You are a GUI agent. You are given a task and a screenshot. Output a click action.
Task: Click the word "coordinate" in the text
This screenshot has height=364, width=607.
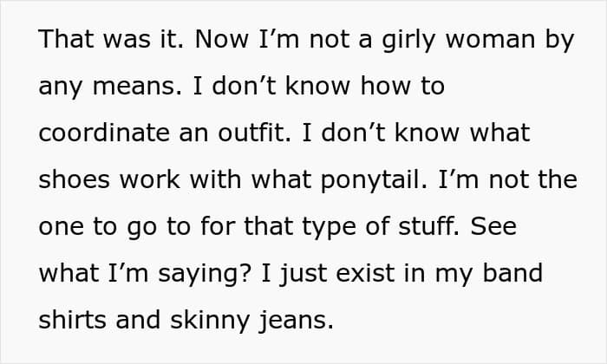104,133
